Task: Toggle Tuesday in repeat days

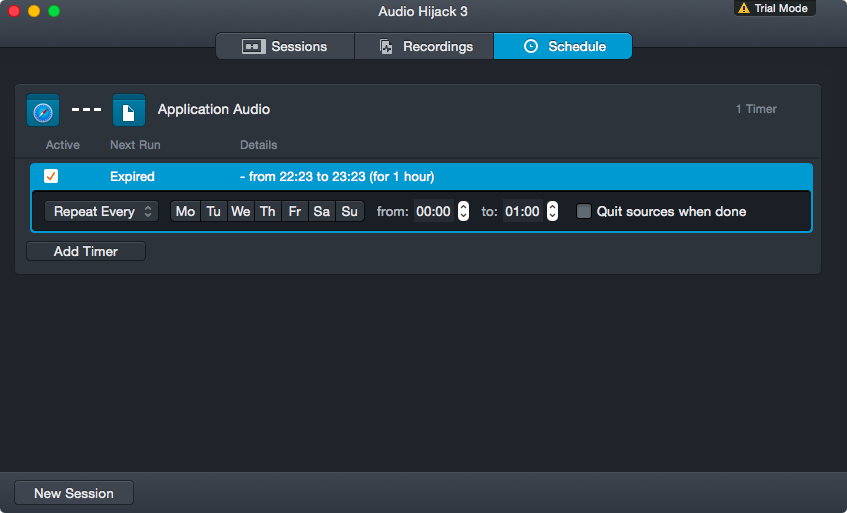Action: [x=213, y=211]
